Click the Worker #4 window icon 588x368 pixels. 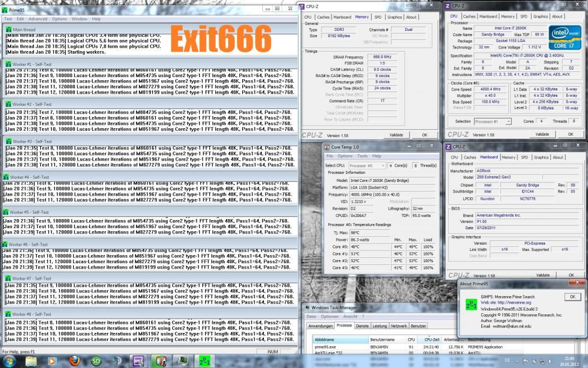[x=6, y=177]
